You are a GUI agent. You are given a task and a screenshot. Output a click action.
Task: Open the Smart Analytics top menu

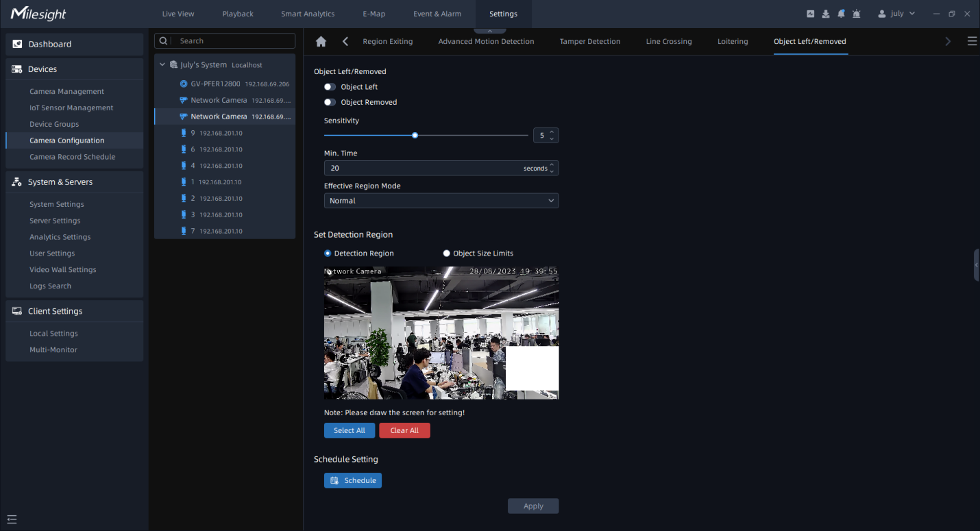click(x=308, y=14)
